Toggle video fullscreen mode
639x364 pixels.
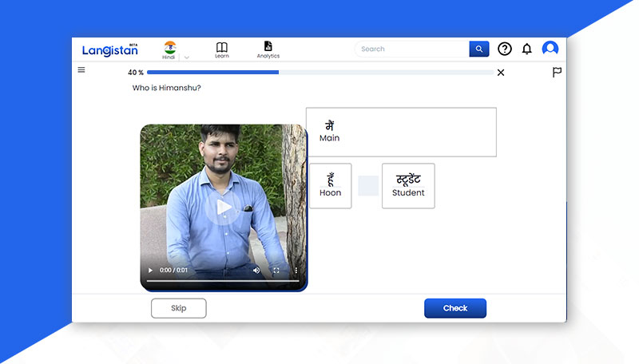[x=276, y=271]
